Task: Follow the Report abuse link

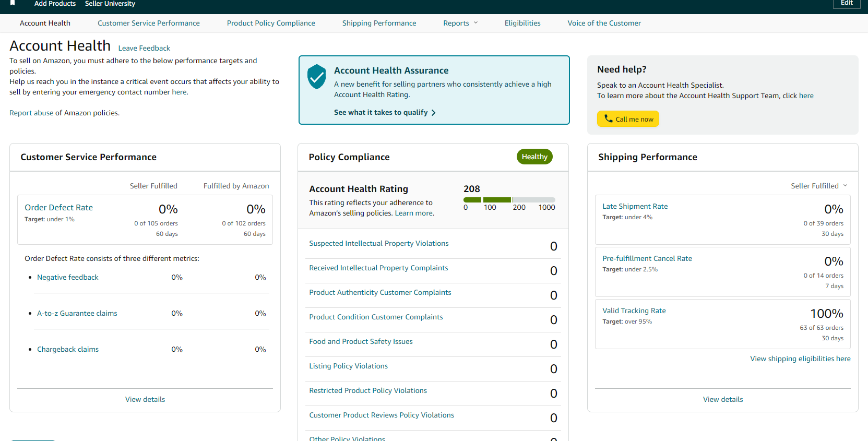Action: [x=31, y=113]
